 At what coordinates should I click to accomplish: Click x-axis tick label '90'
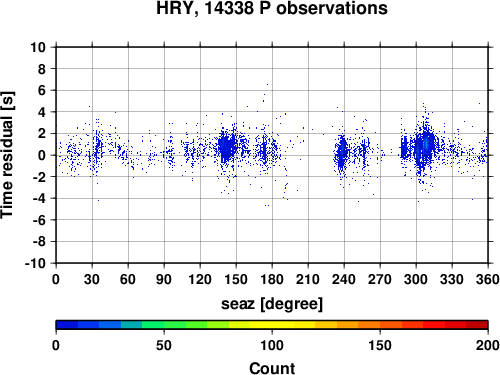[164, 279]
